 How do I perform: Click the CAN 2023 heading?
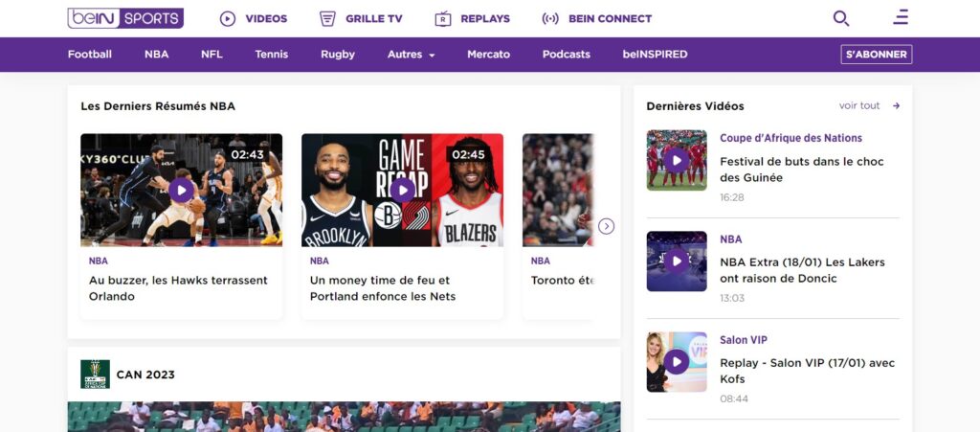click(145, 375)
